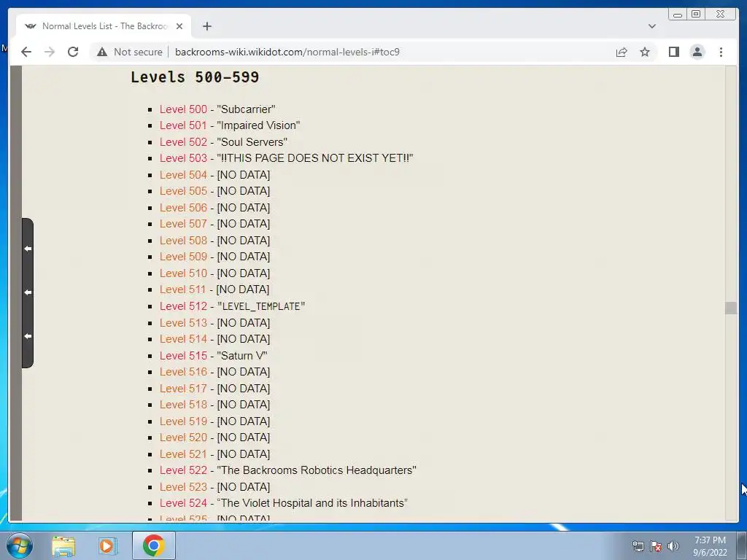
Task: Launch Windows Media Player from taskbar
Action: (x=107, y=546)
